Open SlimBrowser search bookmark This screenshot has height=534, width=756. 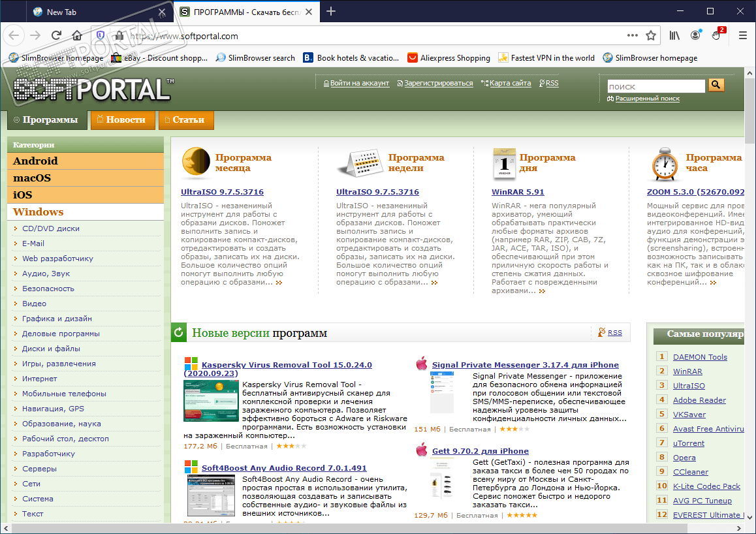(255, 58)
